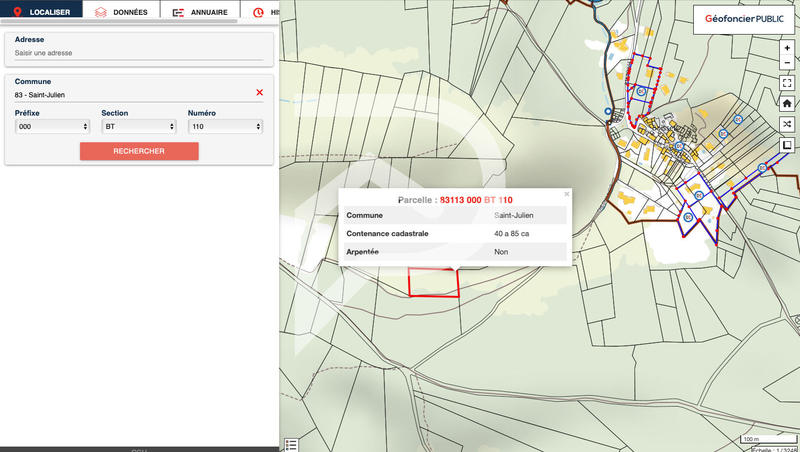Click the Rechercher button

[139, 151]
